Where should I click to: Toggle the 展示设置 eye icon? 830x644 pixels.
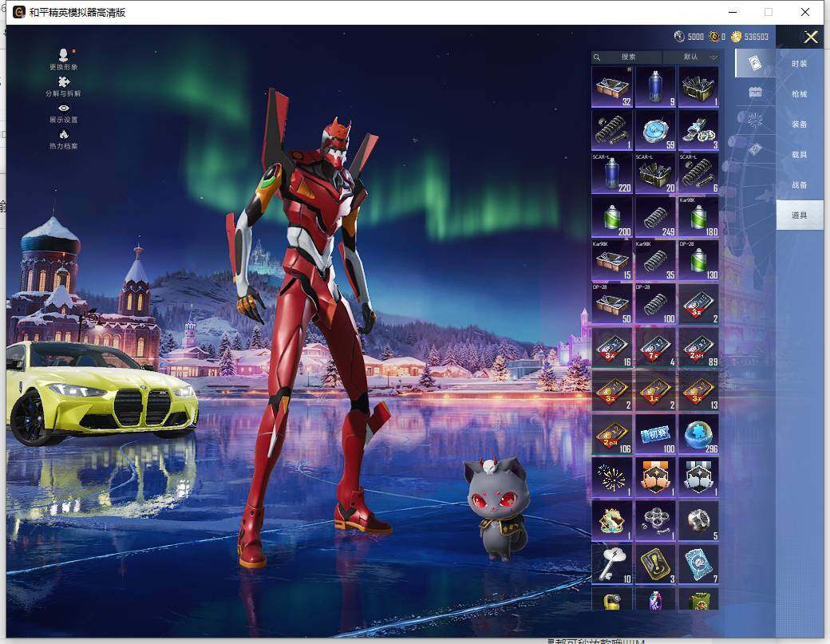(x=64, y=108)
